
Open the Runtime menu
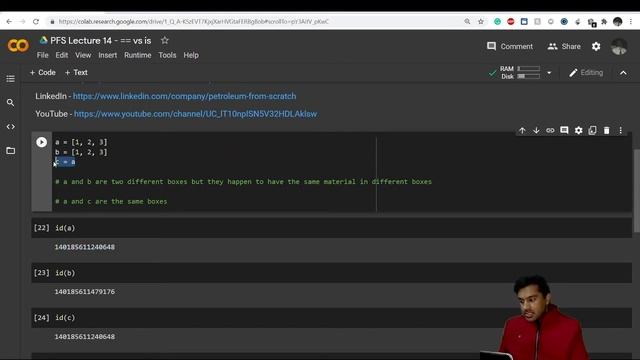138,55
